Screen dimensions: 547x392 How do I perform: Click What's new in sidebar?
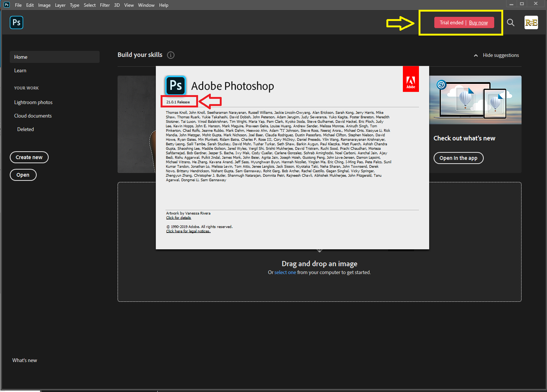click(x=25, y=360)
